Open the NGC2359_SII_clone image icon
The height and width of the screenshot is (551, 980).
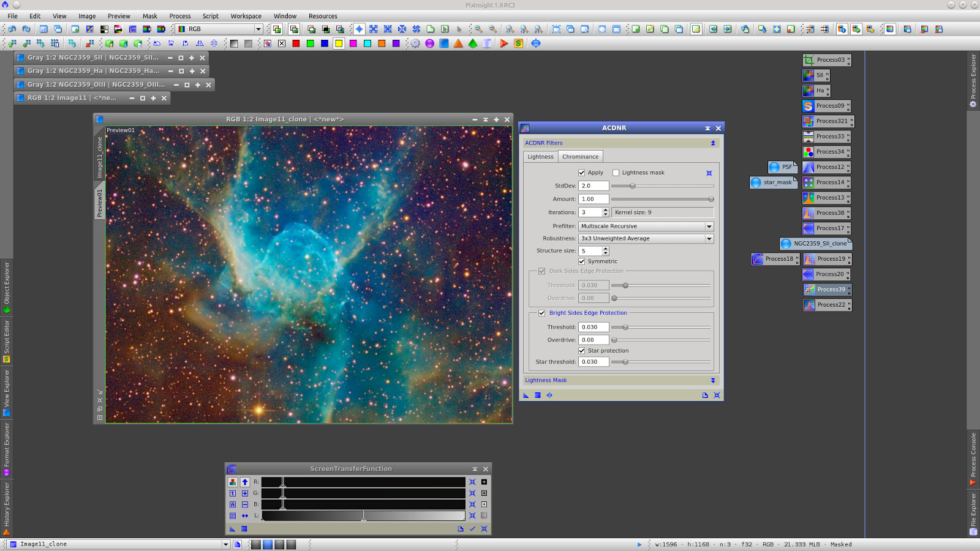click(815, 244)
